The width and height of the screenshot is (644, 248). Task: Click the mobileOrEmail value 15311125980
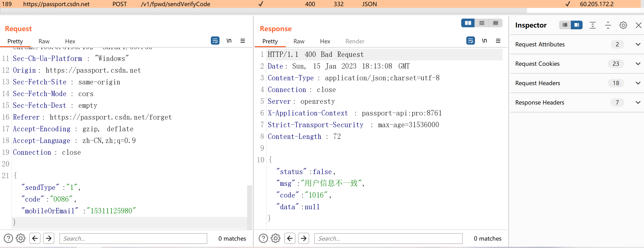[x=111, y=211]
